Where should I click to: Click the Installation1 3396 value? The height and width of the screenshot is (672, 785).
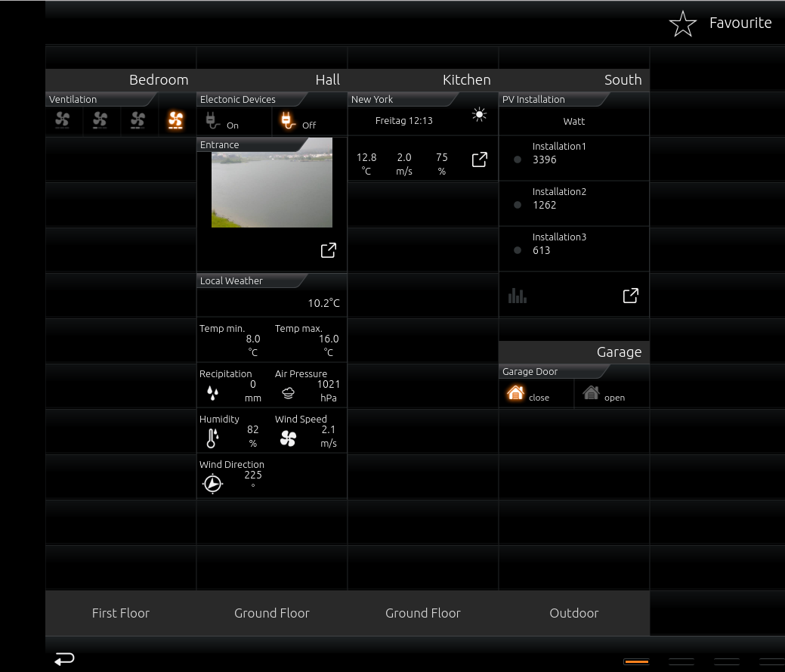545,159
